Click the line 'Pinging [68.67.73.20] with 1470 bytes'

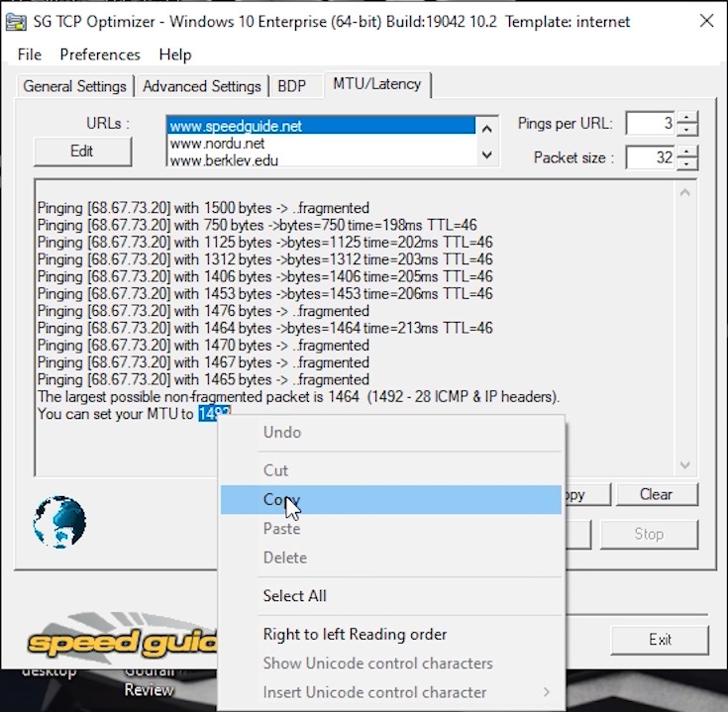pyautogui.click(x=203, y=346)
